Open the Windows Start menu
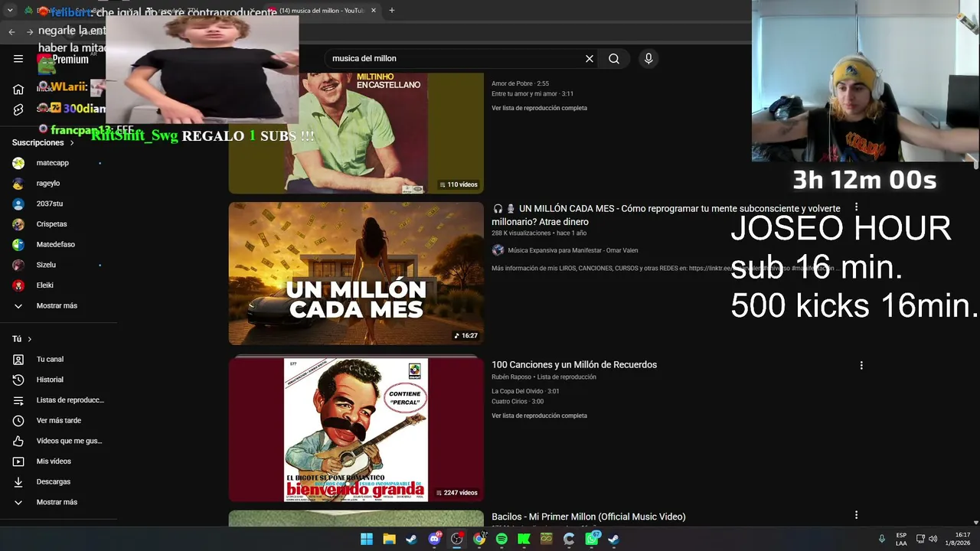The image size is (980, 551). (367, 539)
